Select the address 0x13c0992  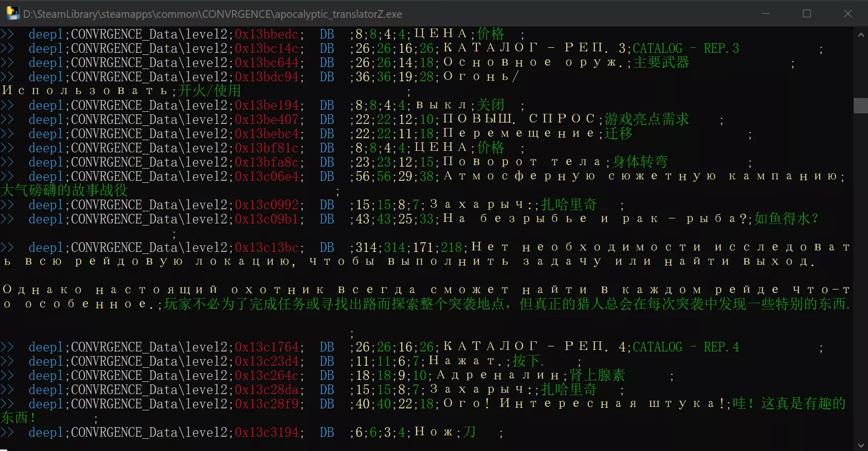267,205
